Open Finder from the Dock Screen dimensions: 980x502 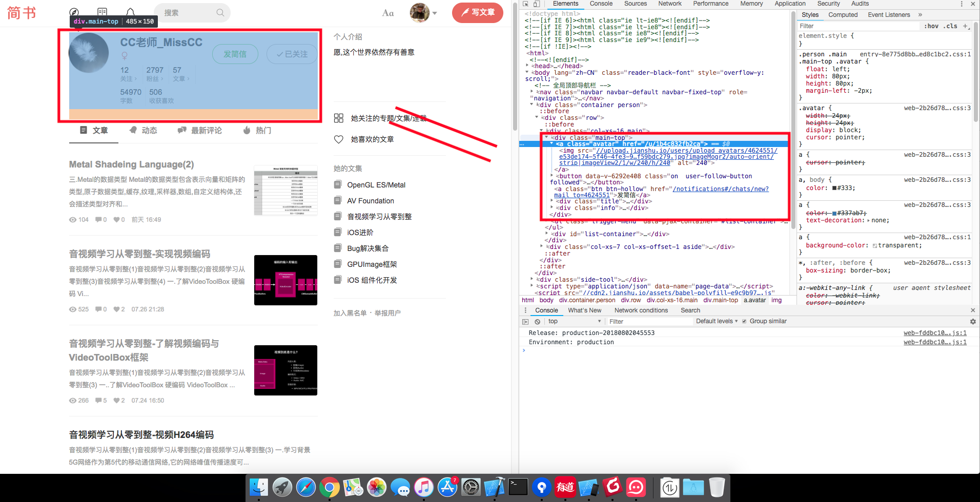tap(258, 487)
